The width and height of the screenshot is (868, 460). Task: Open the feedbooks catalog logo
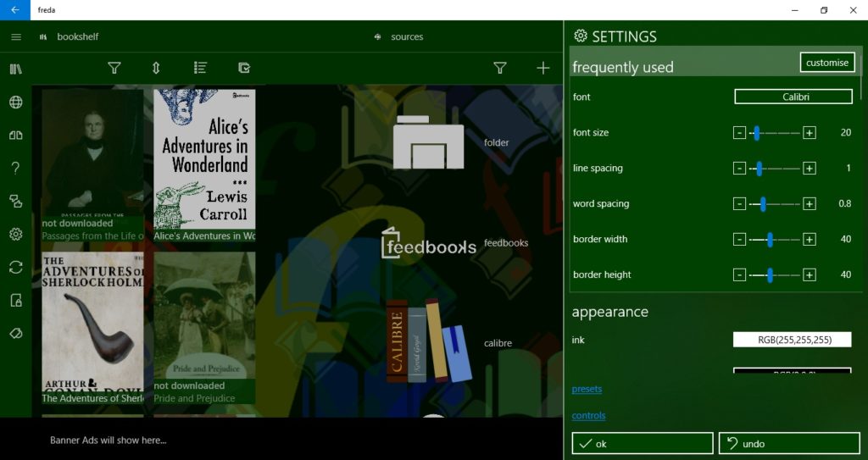428,243
